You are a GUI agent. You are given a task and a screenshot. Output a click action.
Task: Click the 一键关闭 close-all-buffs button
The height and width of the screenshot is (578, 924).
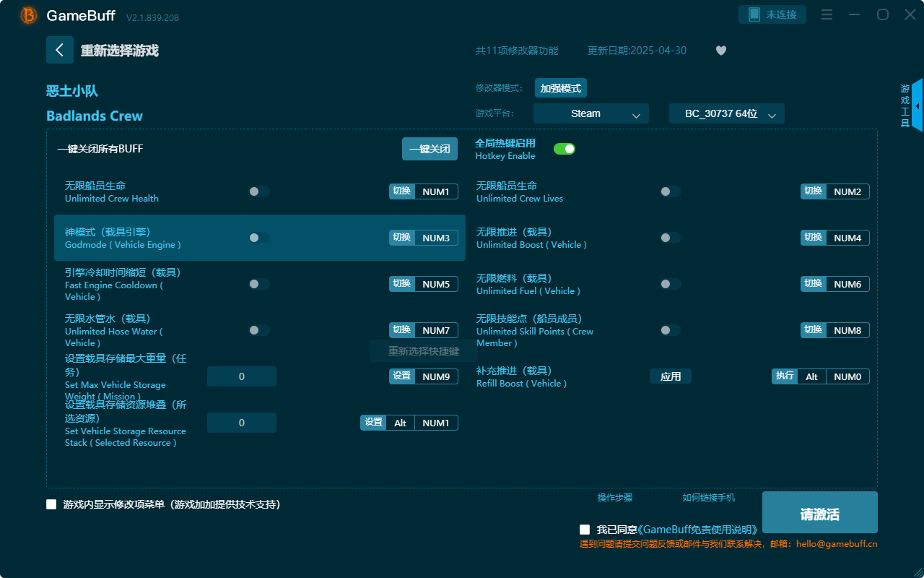[x=430, y=148]
